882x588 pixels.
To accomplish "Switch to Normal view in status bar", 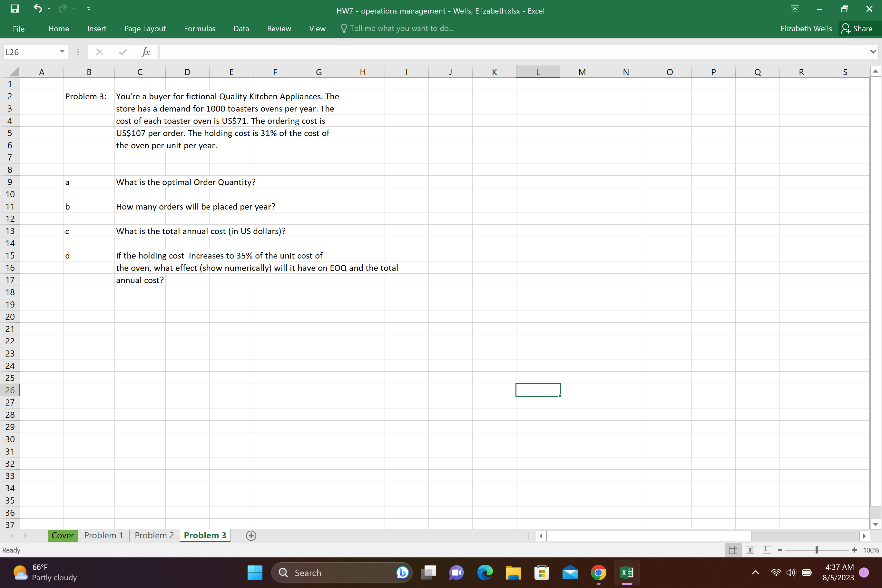I will point(733,550).
